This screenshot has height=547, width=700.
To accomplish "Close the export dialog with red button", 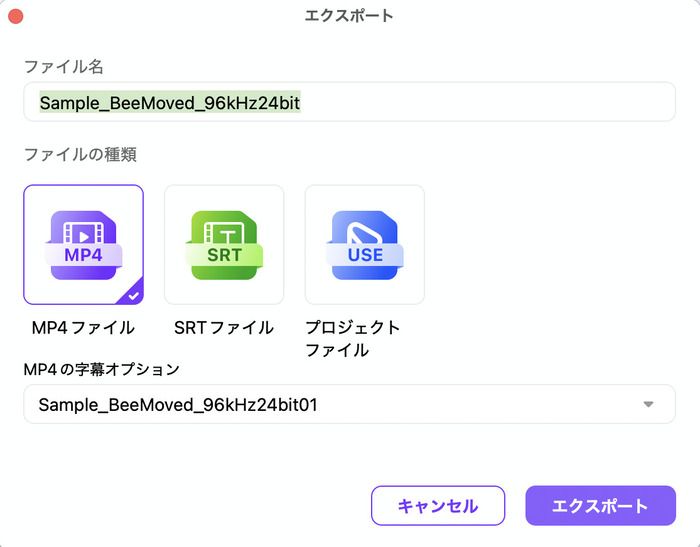I will (16, 17).
